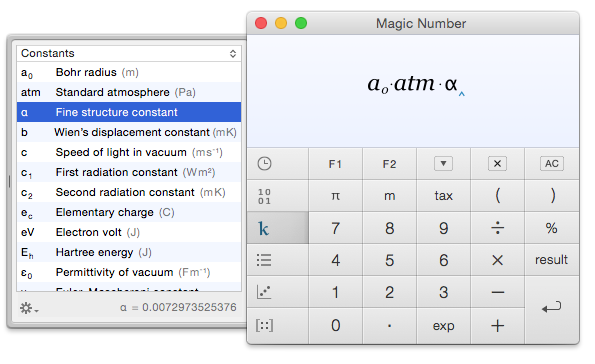
Task: Click the percent key
Action: click(552, 228)
